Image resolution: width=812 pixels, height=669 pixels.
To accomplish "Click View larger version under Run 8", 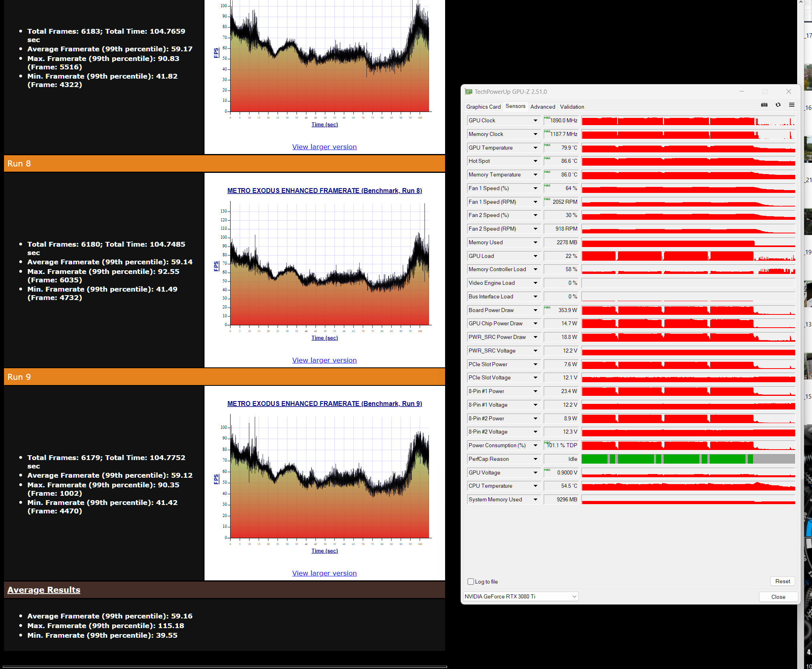I will tap(324, 360).
